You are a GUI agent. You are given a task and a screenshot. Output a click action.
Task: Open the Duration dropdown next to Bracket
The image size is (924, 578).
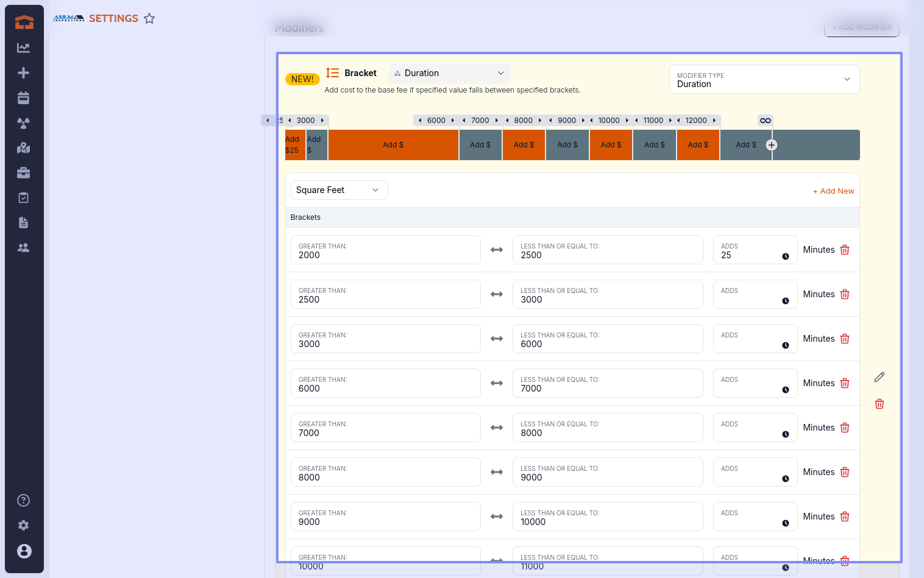[x=449, y=73]
